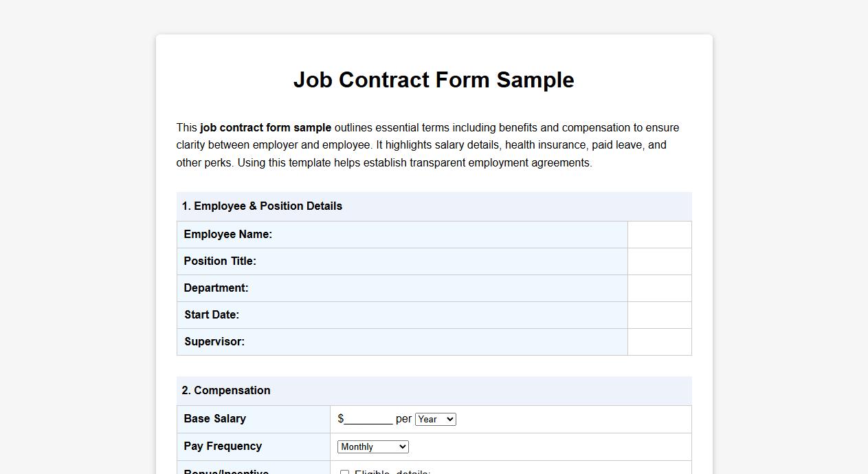This screenshot has height=474, width=868.
Task: Click the Employee Name row label
Action: [x=227, y=234]
